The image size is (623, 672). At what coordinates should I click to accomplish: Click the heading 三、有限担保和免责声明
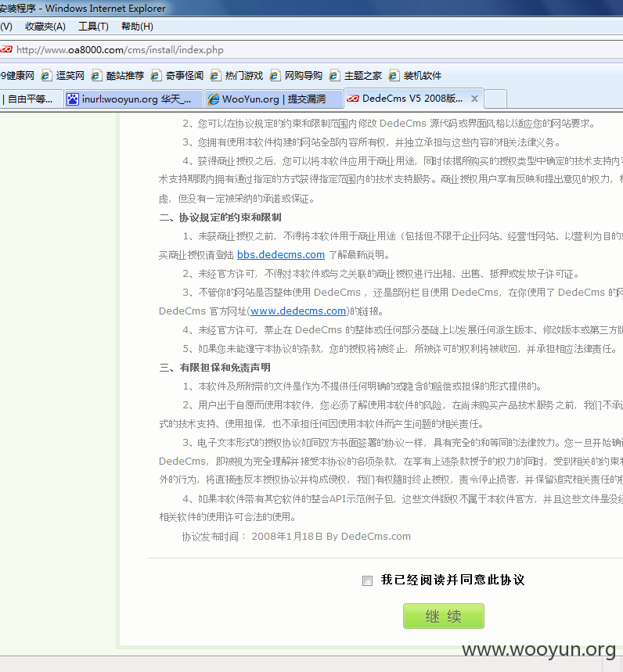214,367
